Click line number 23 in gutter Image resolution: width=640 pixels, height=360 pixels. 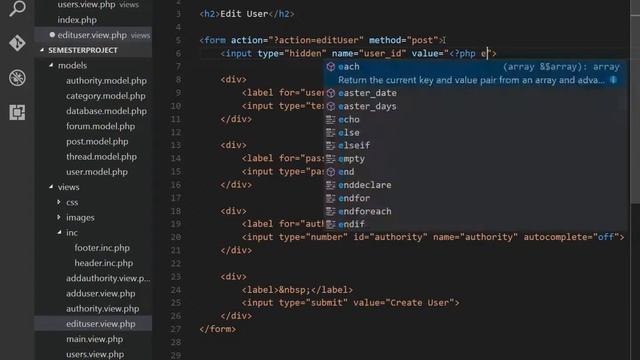(x=176, y=277)
